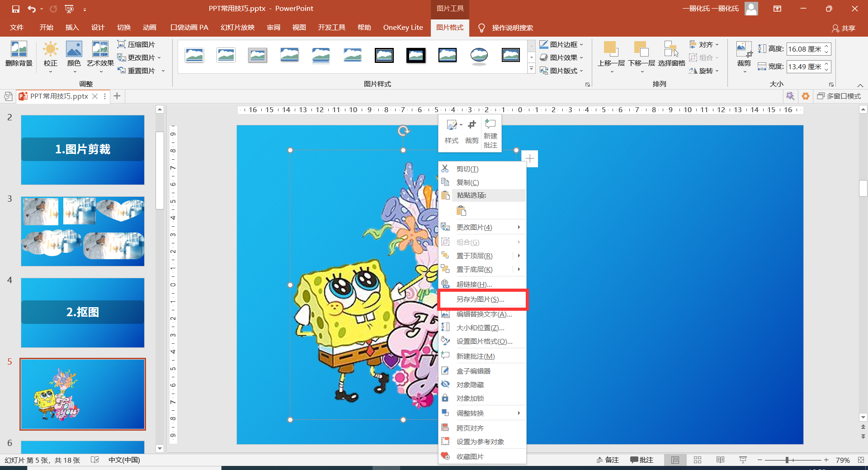
Task: Open the 文件 (File) menu
Action: 17,28
